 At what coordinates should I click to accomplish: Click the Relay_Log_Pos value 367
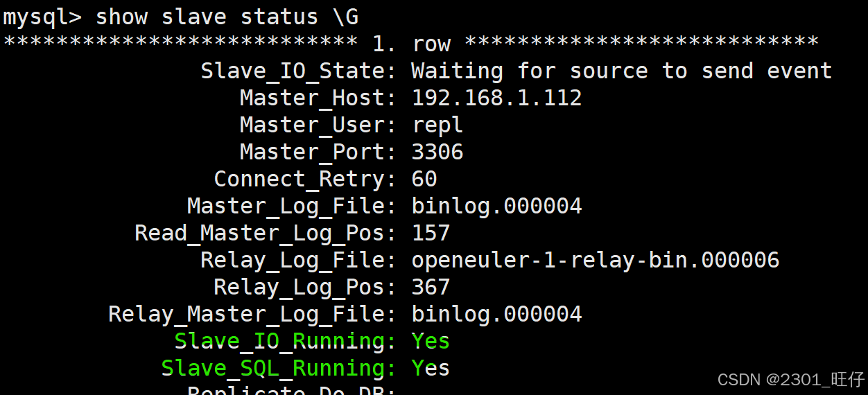[431, 287]
